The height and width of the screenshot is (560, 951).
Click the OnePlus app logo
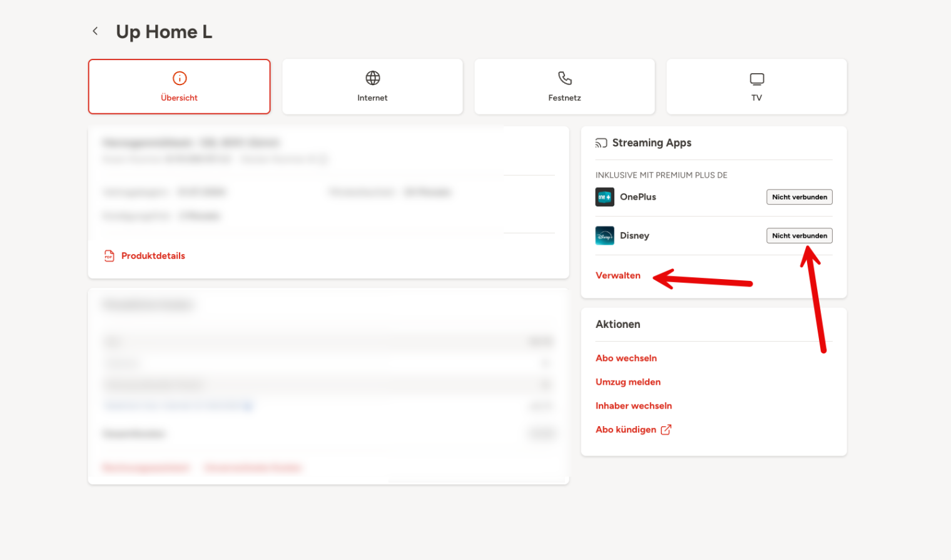coord(604,197)
